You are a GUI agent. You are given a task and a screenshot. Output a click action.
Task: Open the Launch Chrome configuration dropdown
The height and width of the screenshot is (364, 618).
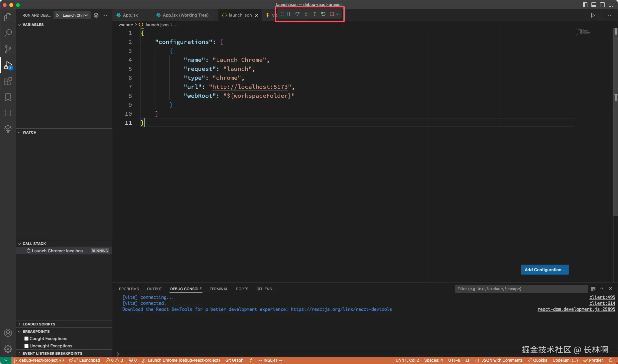click(x=75, y=15)
